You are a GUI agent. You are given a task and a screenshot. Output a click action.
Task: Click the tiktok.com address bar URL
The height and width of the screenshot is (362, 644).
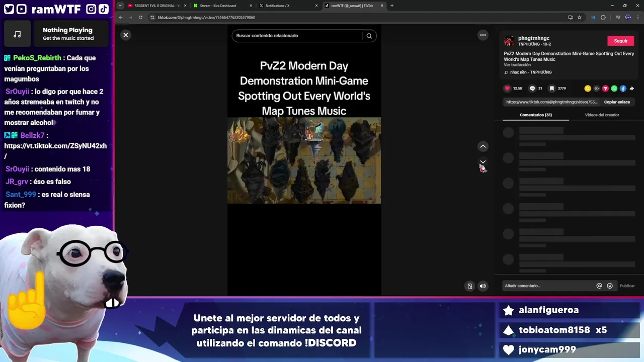[206, 17]
